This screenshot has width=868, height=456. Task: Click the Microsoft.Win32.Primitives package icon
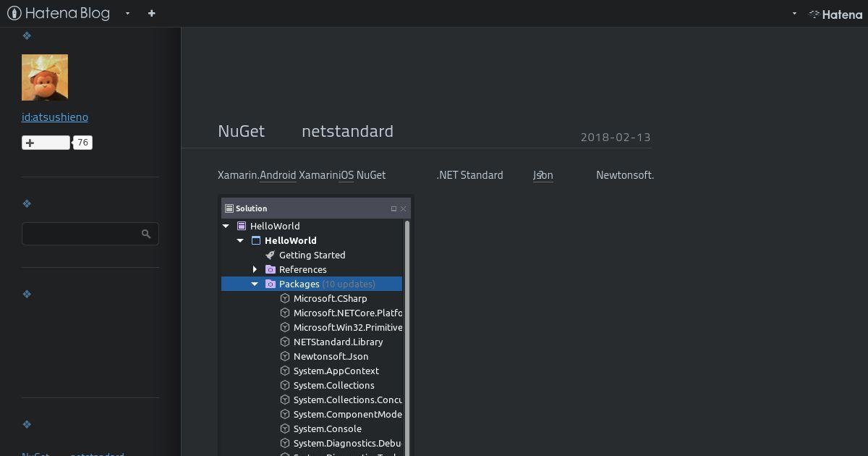point(285,327)
